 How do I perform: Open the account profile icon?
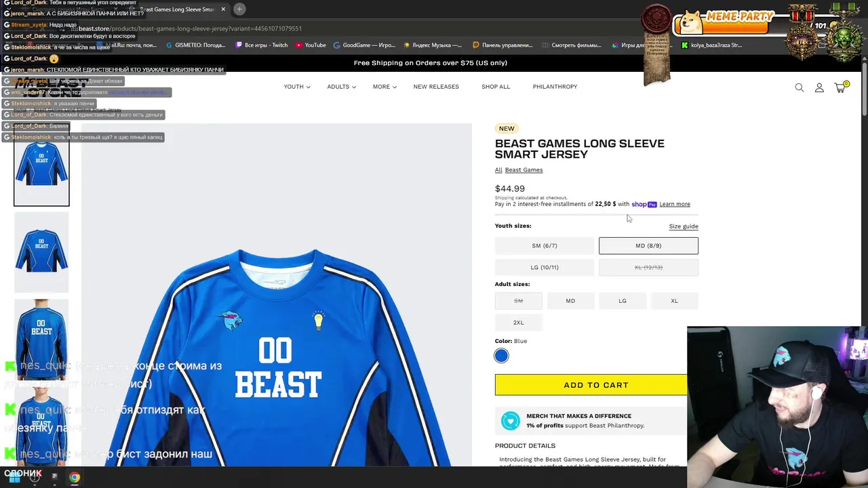coord(819,87)
